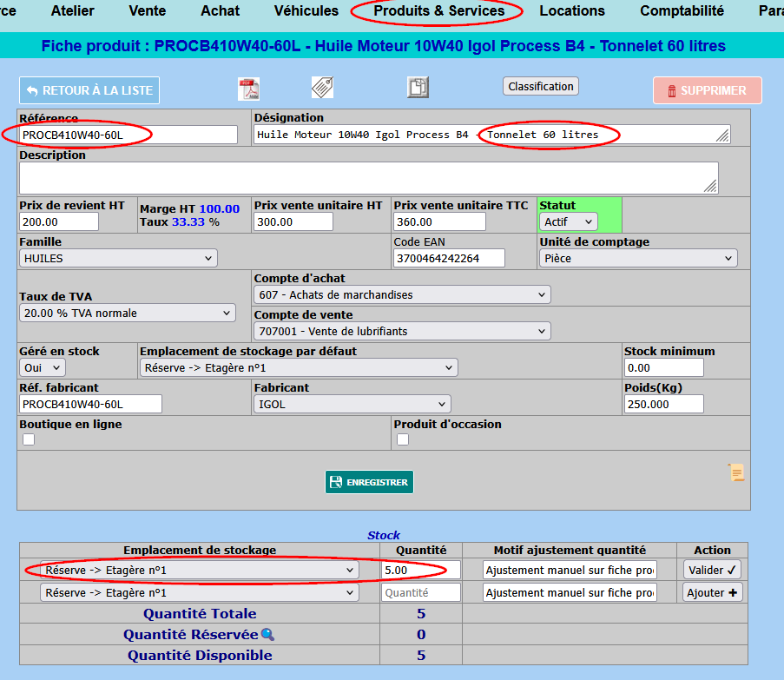The width and height of the screenshot is (784, 680).
Task: Click the Code EAN input field
Action: click(449, 259)
